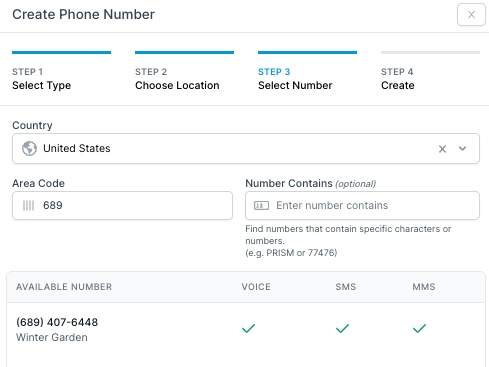Click the Voice column header
The width and height of the screenshot is (489, 367).
(x=256, y=287)
